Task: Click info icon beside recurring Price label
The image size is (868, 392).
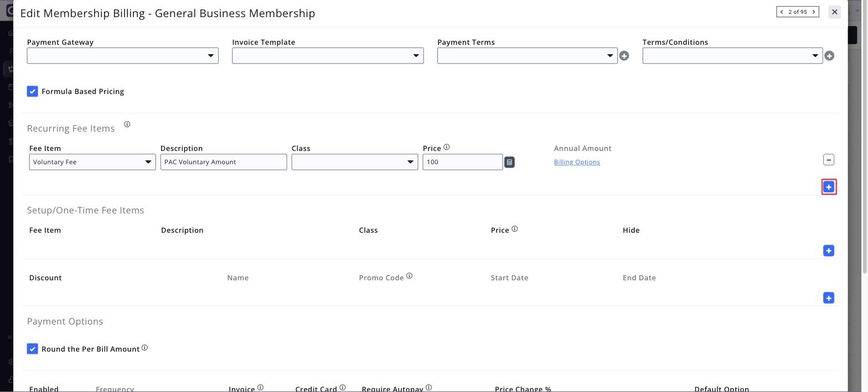Action: pyautogui.click(x=447, y=147)
